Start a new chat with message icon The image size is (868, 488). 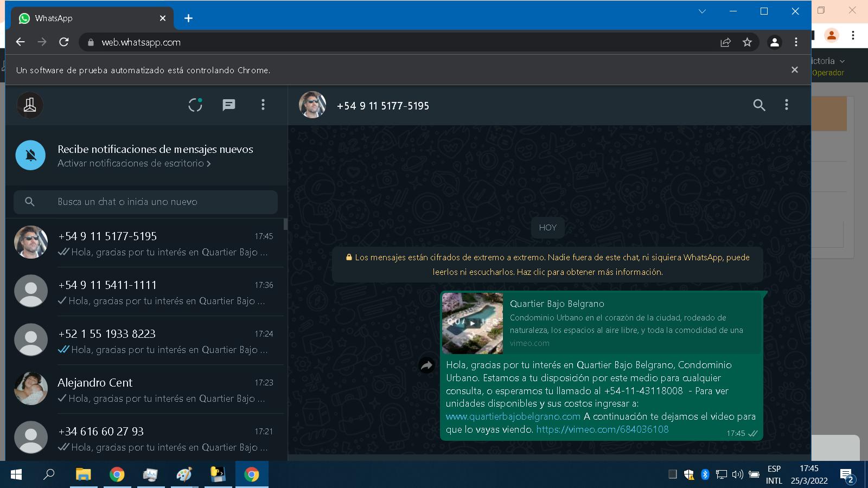[229, 105]
